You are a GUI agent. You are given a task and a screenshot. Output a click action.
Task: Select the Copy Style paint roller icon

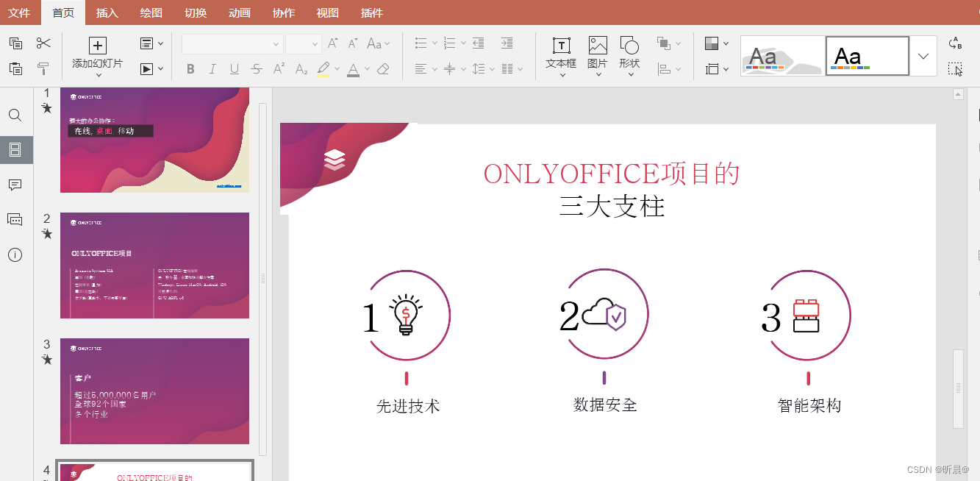pyautogui.click(x=43, y=68)
